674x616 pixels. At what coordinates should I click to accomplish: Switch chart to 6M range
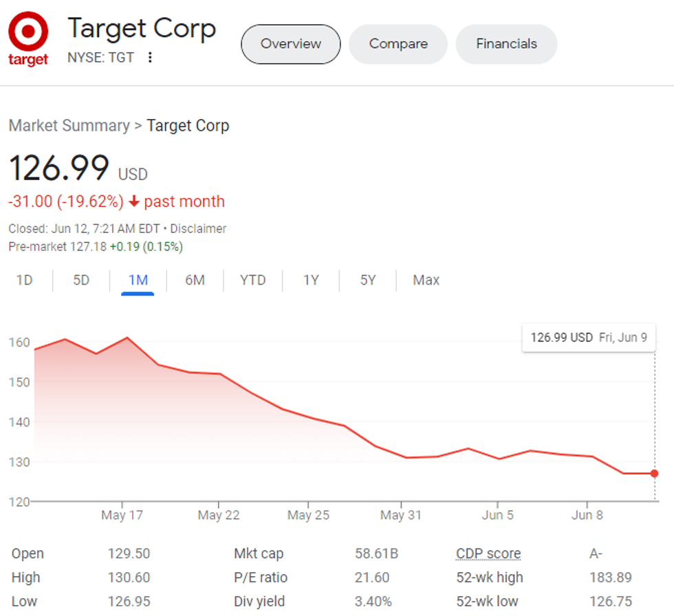[x=195, y=280]
